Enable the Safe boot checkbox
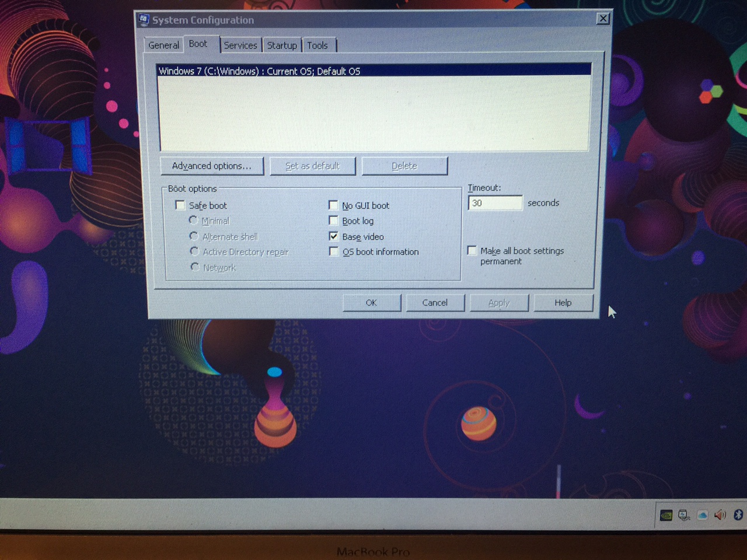Screen dimensions: 747x560 [180, 205]
